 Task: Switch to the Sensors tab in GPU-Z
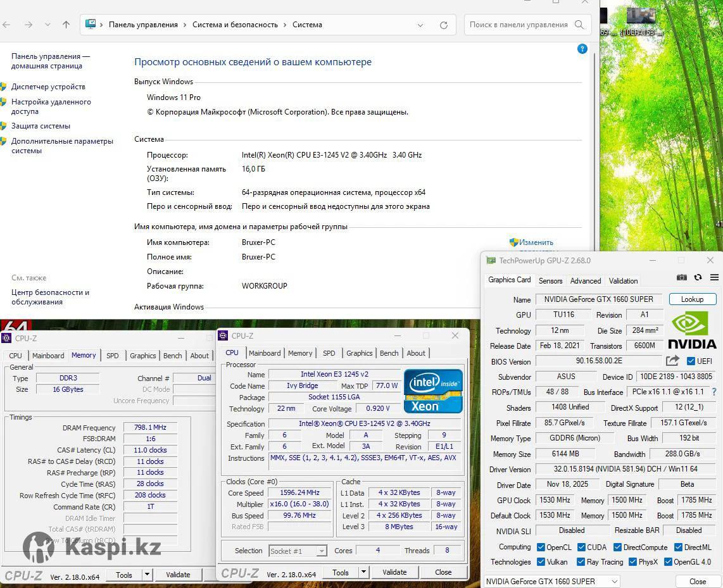[x=550, y=281]
